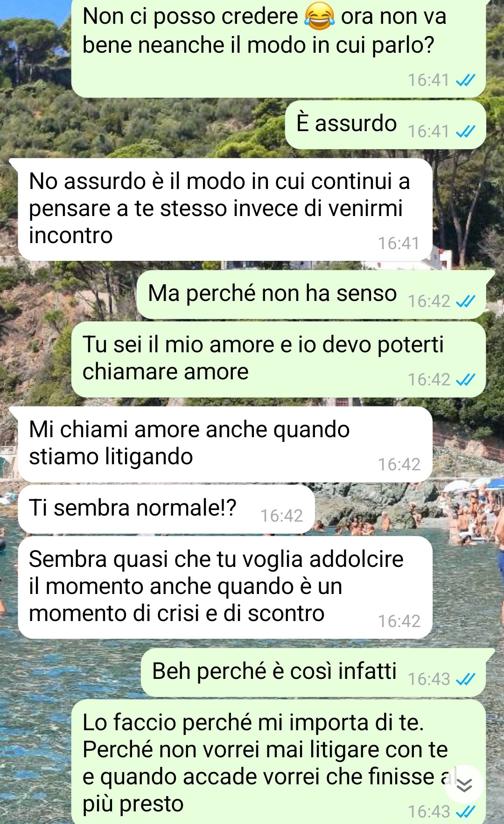Click the laughing-crying emoji in the top message
Viewport: 504px width, 824px height.
click(x=319, y=17)
